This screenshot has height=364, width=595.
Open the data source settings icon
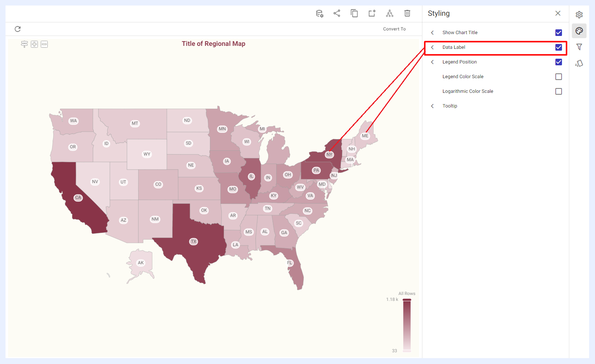click(x=320, y=14)
